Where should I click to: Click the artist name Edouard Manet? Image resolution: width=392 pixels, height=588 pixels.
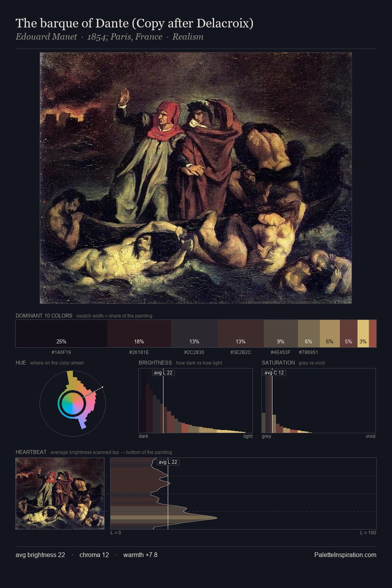point(46,37)
